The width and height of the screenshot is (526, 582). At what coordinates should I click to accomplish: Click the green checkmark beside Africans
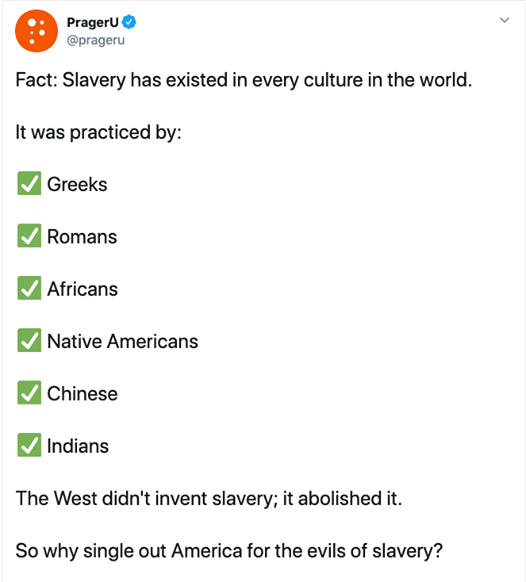(x=29, y=288)
